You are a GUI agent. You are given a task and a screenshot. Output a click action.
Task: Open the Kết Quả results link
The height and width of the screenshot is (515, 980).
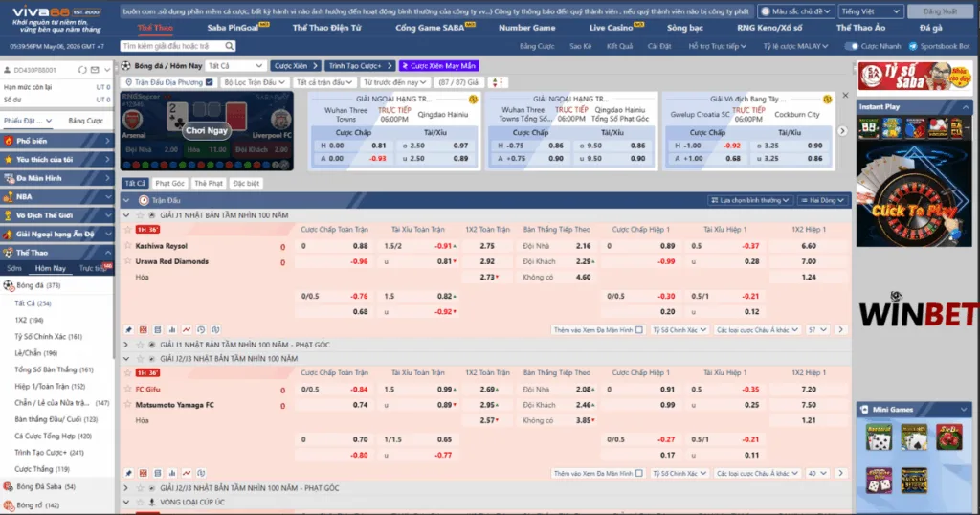(x=619, y=46)
